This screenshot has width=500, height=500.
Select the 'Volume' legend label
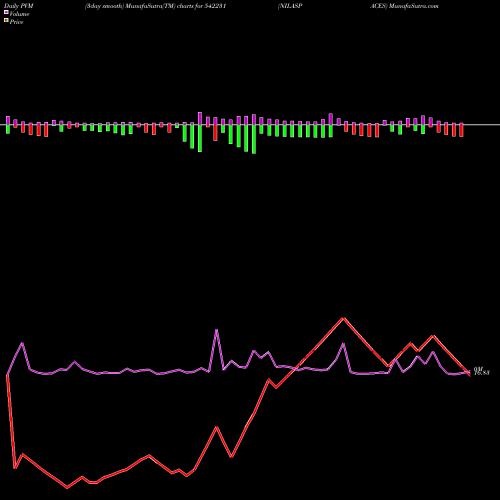coord(19,14)
